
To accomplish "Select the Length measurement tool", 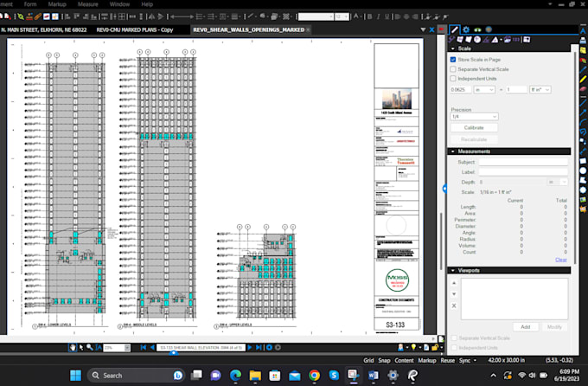I will coord(452,40).
